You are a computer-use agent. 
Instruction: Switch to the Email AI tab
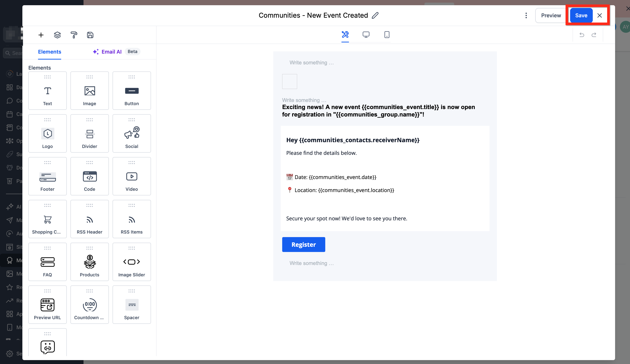point(111,52)
